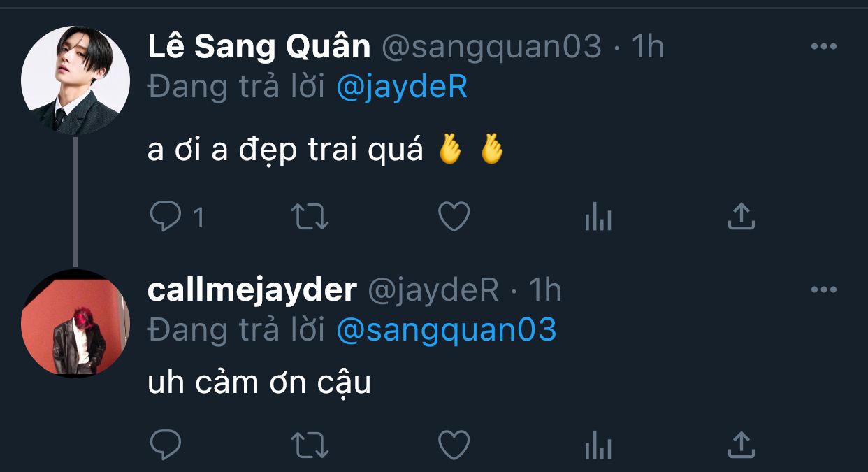Viewport: 868px width, 472px height.
Task: Like callmejayder's tweet
Action: (x=454, y=445)
